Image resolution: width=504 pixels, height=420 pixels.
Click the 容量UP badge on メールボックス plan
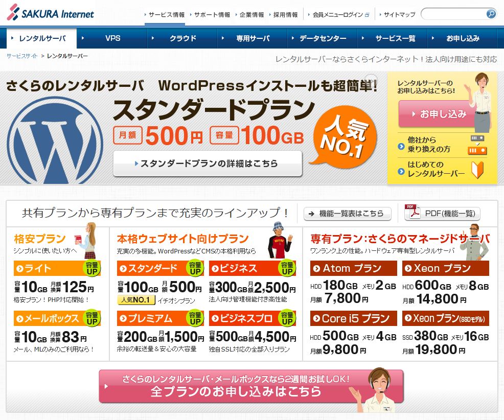pyautogui.click(x=91, y=318)
